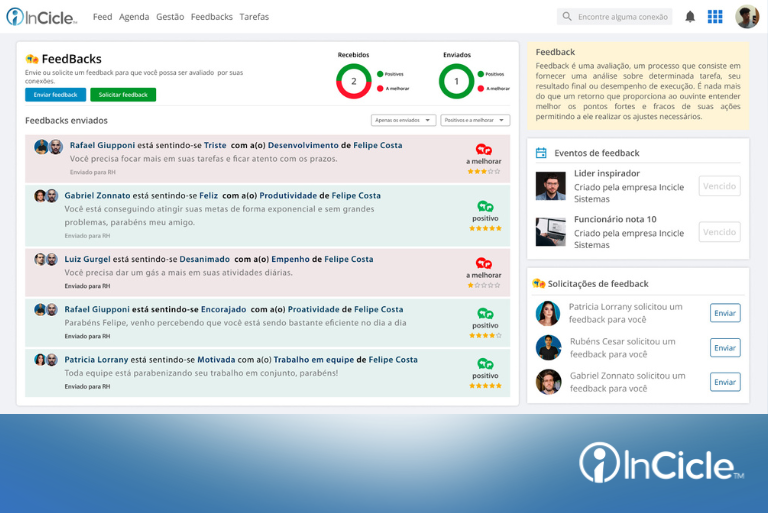The height and width of the screenshot is (513, 768).
Task: Click the Enviar feedback button
Action: (55, 95)
